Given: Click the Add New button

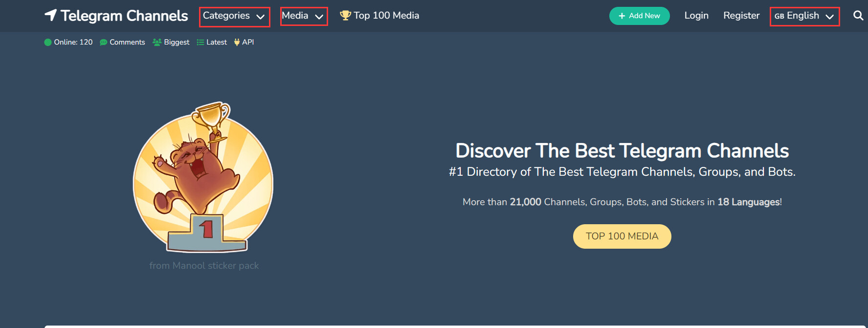Looking at the screenshot, I should tap(640, 16).
